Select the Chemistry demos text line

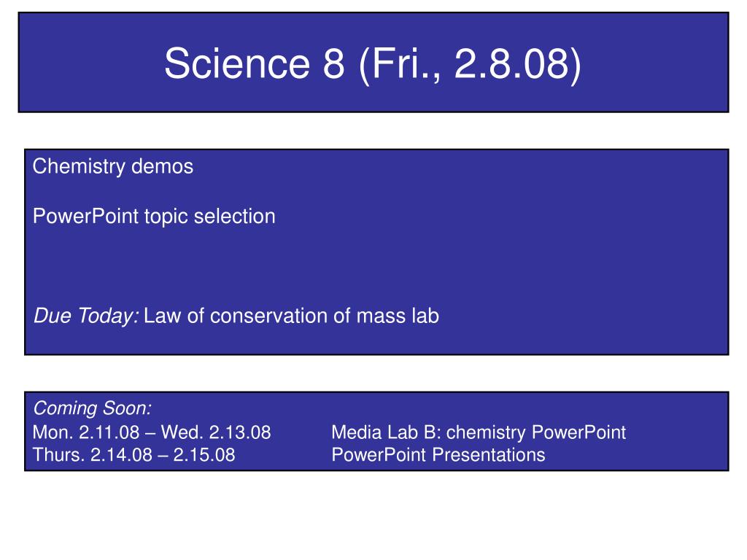click(x=113, y=167)
